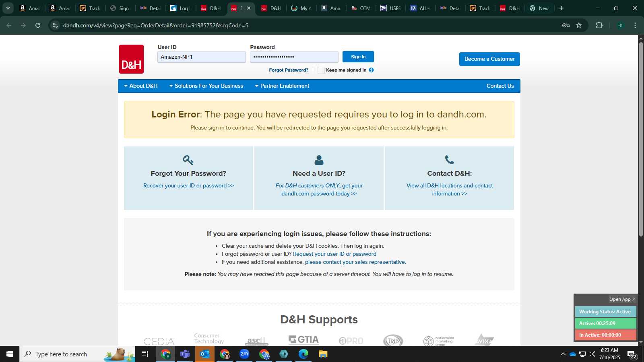Open Task View in taskbar
Image resolution: width=644 pixels, height=362 pixels.
click(x=145, y=354)
